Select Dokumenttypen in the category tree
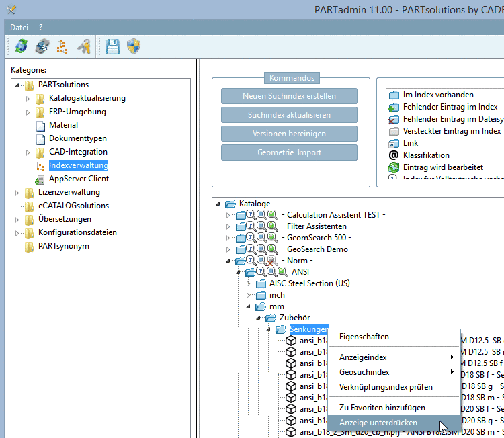This screenshot has width=504, height=438. point(77,138)
